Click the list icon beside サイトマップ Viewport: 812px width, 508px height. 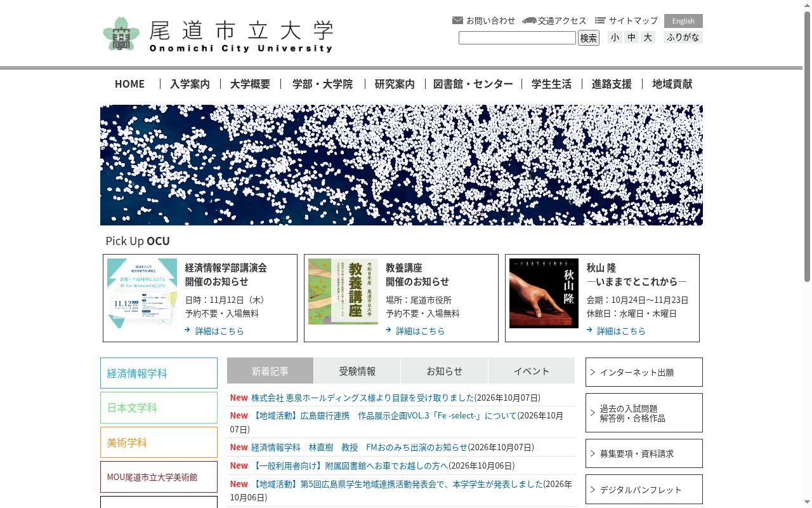pyautogui.click(x=600, y=20)
